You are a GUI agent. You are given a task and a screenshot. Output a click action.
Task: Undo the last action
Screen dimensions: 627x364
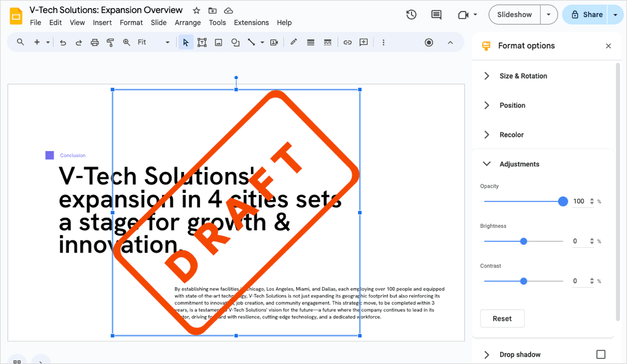[63, 42]
